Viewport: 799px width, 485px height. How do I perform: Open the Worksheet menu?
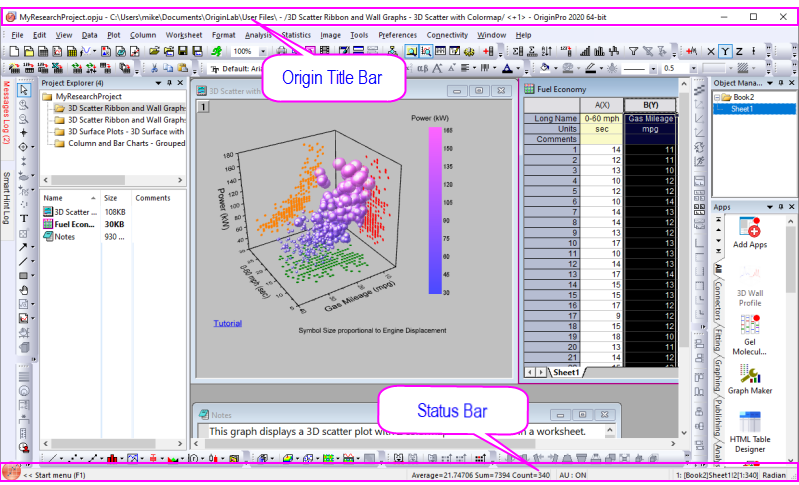click(x=183, y=35)
